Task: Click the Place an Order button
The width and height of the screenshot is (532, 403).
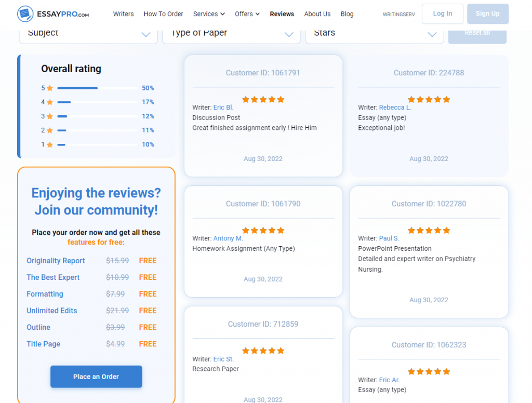Action: tap(96, 377)
